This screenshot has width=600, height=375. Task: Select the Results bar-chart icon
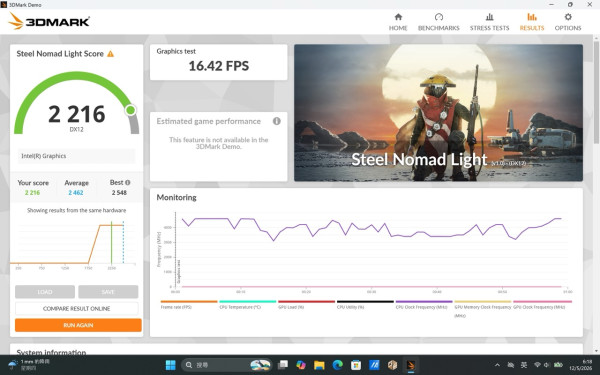(x=532, y=17)
